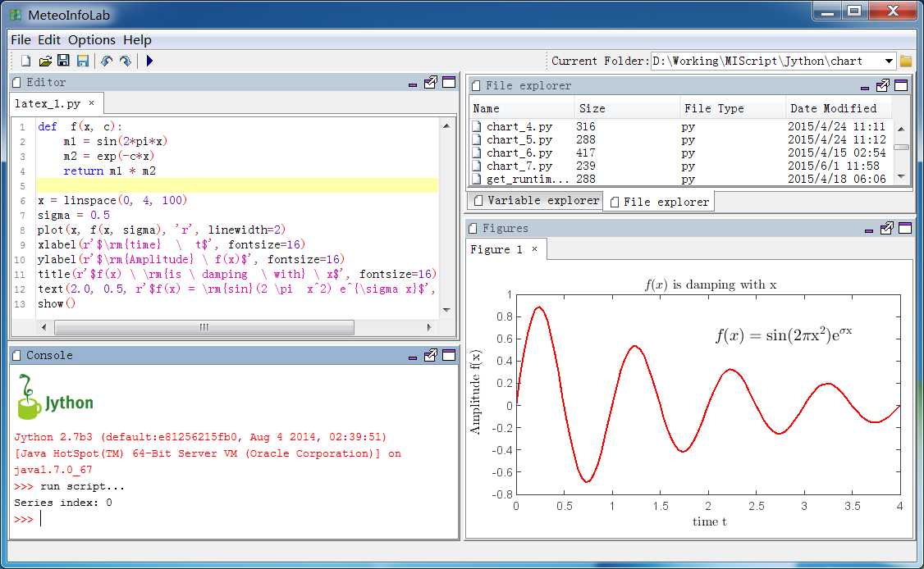
Task: Run the script with the play arrow
Action: click(149, 61)
